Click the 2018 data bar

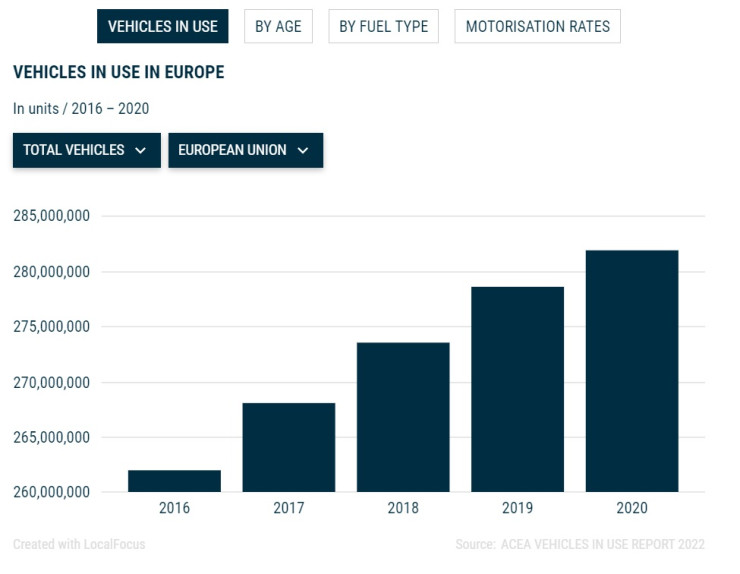tap(403, 417)
